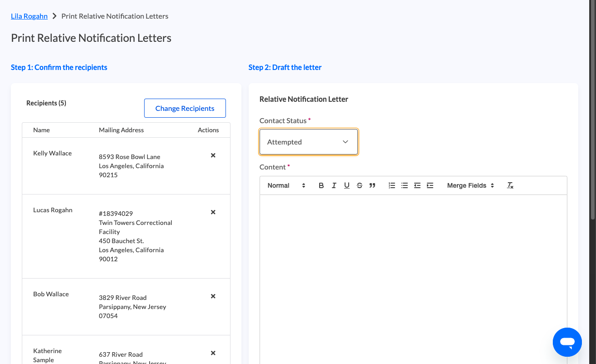Select the Bob Wallace name cell
This screenshot has height=364, width=596.
(51, 294)
